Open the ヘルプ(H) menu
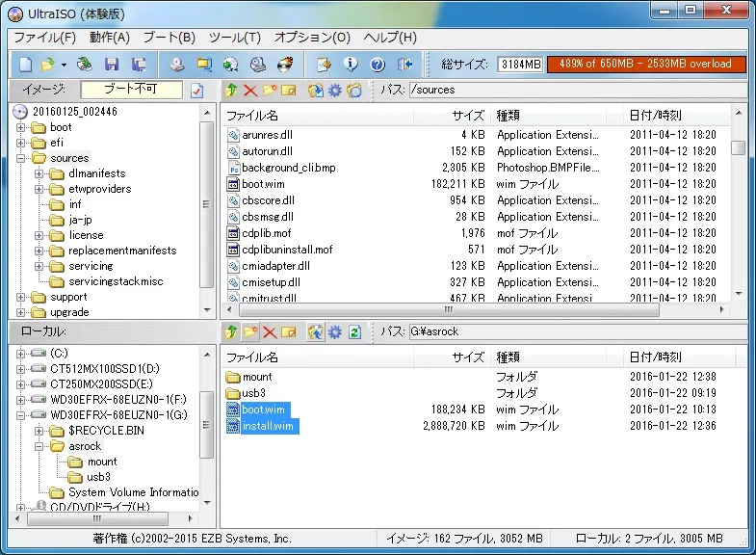 click(390, 38)
